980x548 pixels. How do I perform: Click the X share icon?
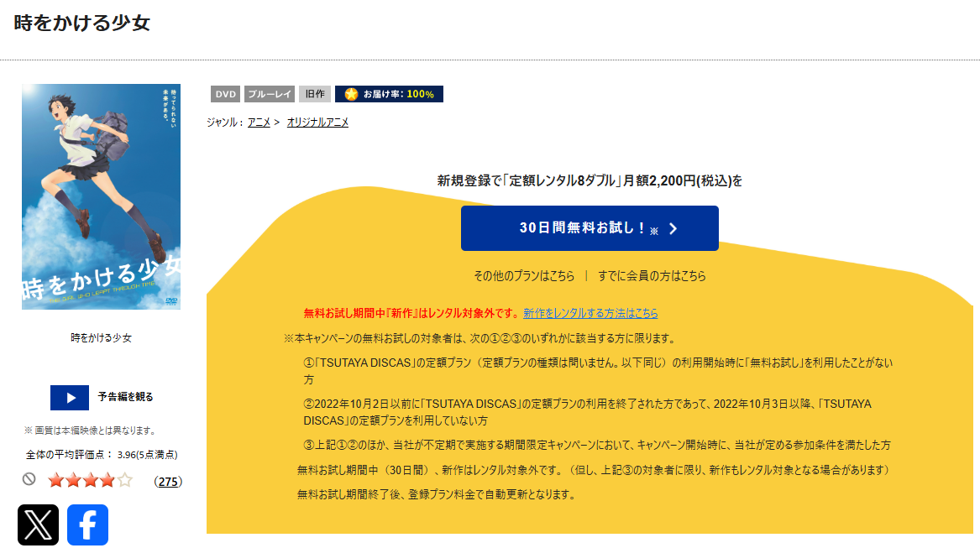[x=38, y=525]
